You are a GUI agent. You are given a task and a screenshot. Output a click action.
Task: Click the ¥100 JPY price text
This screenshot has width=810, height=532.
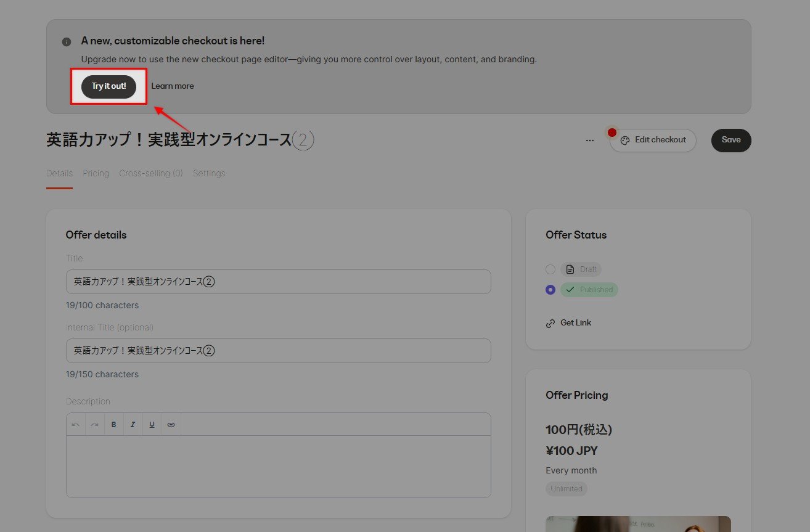coord(571,451)
